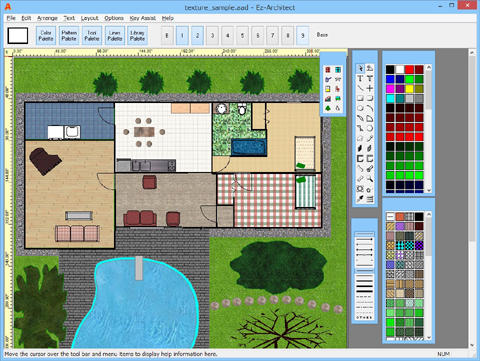The image size is (480, 361).
Task: Open the green tree library icon
Action: (x=328, y=108)
